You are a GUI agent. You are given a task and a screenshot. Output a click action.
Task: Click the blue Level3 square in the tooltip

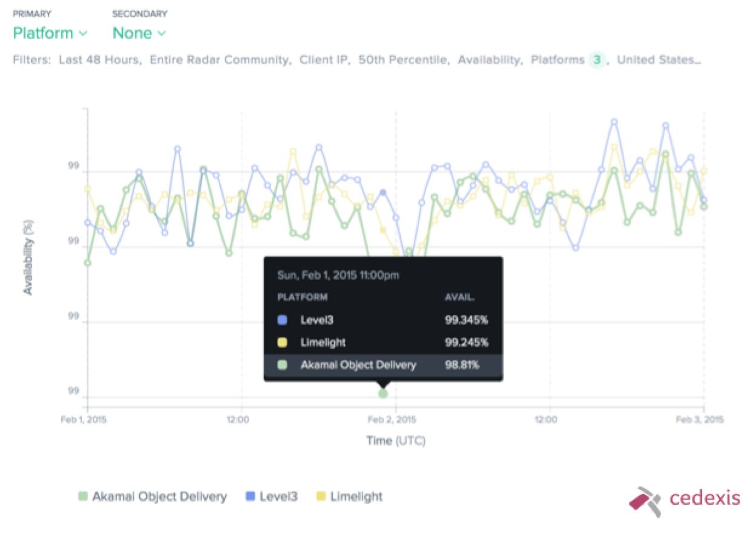(x=282, y=320)
